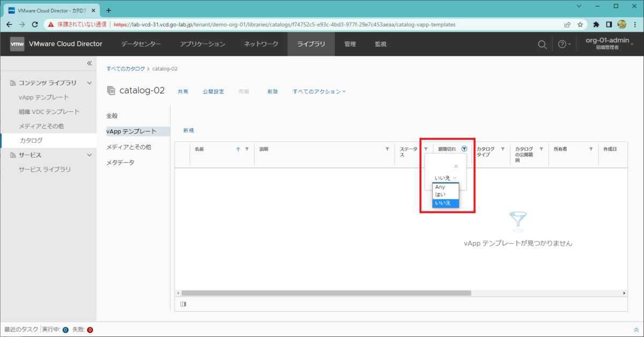Open the org-01-admin user menu
Image resolution: width=644 pixels, height=337 pixels.
tap(610, 44)
